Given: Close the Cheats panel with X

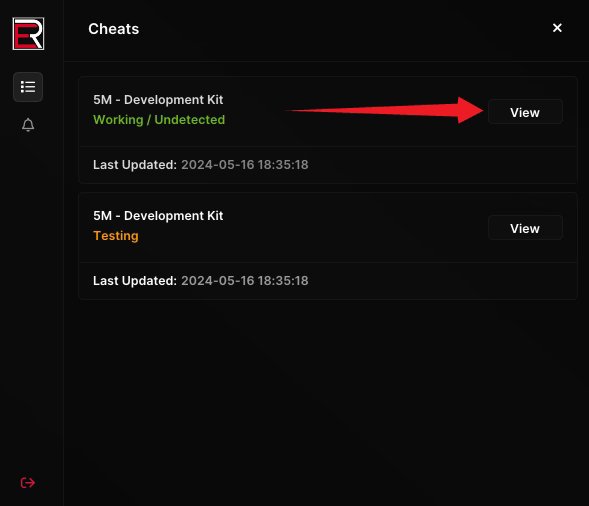Looking at the screenshot, I should click(557, 28).
